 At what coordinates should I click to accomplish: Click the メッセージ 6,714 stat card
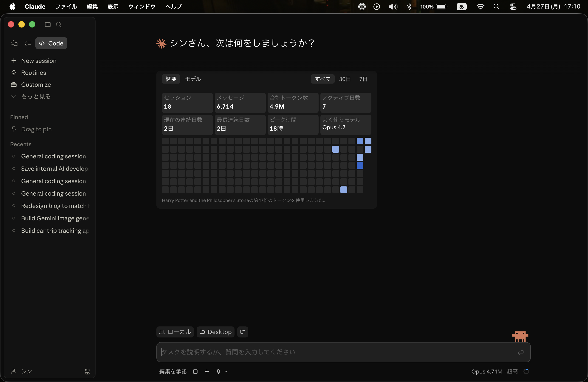click(240, 103)
